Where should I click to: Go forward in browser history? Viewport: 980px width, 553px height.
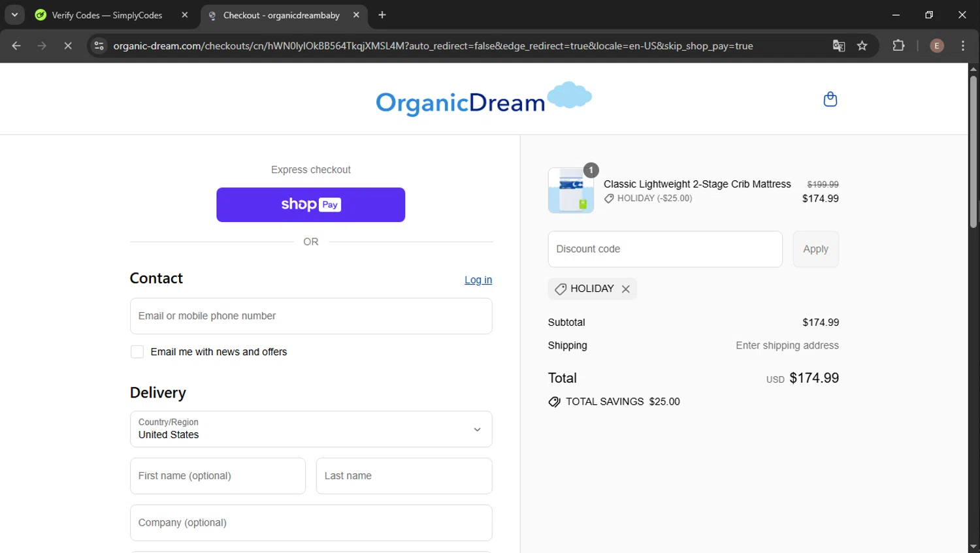(42, 46)
